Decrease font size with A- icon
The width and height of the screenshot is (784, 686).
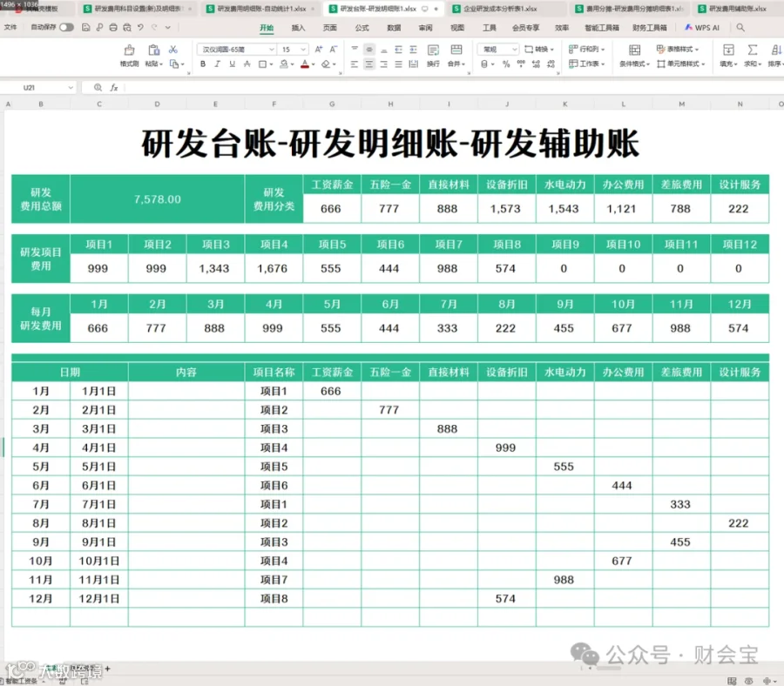[x=334, y=49]
